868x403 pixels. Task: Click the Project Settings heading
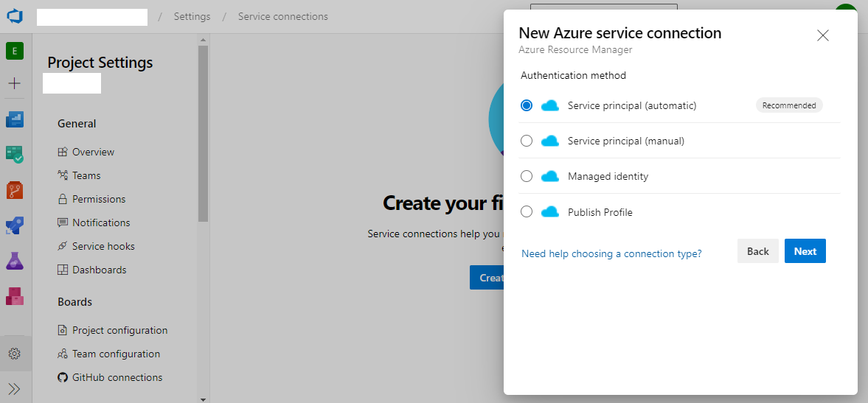100,63
